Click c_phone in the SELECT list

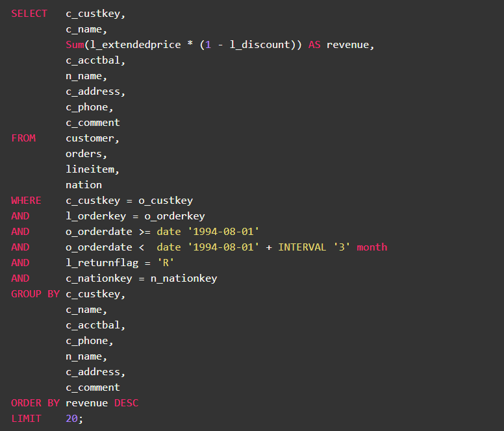pyautogui.click(x=87, y=107)
